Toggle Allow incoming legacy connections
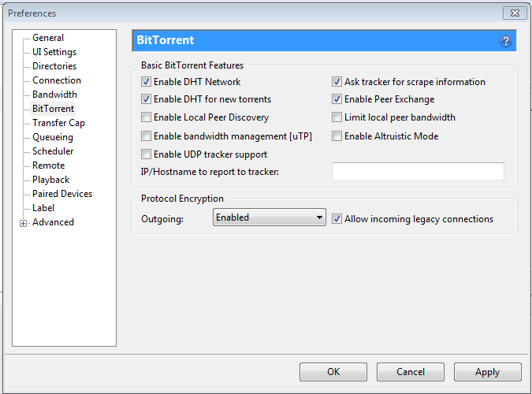This screenshot has height=394, width=532. (x=337, y=219)
